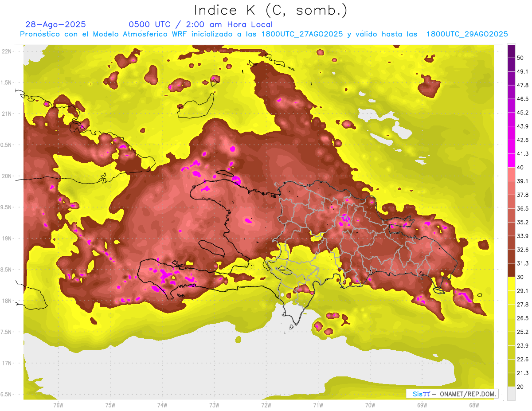Click the dark brown colorbar segment between 30 and 31.3
Image resolution: width=532 pixels, height=411 pixels.
coord(511,270)
